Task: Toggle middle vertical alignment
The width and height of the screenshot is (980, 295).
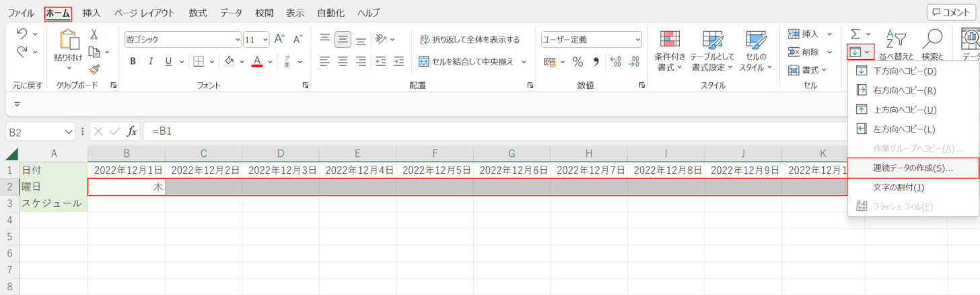Action: [x=343, y=39]
